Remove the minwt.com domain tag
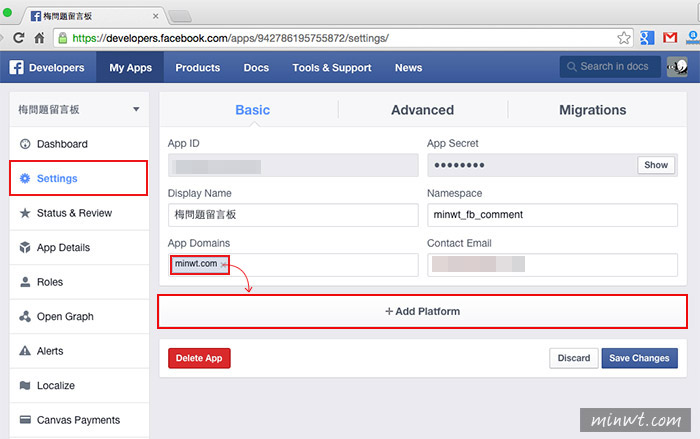The width and height of the screenshot is (700, 439). (224, 265)
